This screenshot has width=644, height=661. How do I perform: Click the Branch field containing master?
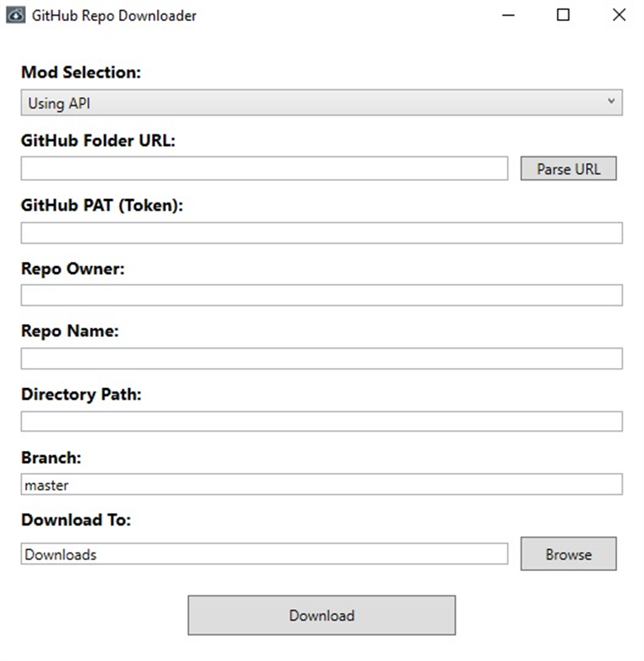pos(321,485)
